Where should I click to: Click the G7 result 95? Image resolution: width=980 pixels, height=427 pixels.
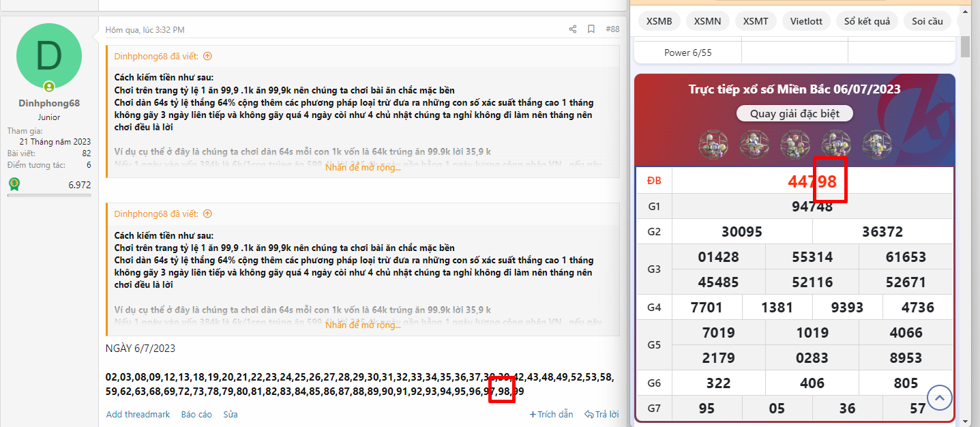coord(707,409)
